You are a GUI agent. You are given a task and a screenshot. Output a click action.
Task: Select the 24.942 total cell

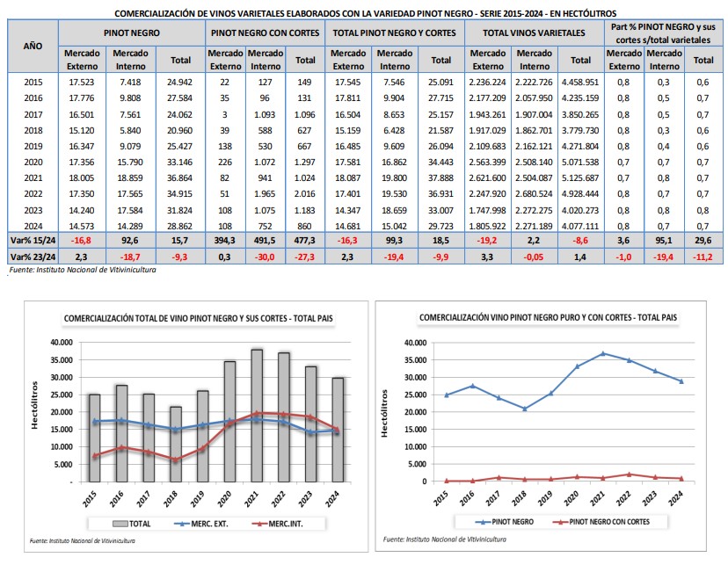179,82
